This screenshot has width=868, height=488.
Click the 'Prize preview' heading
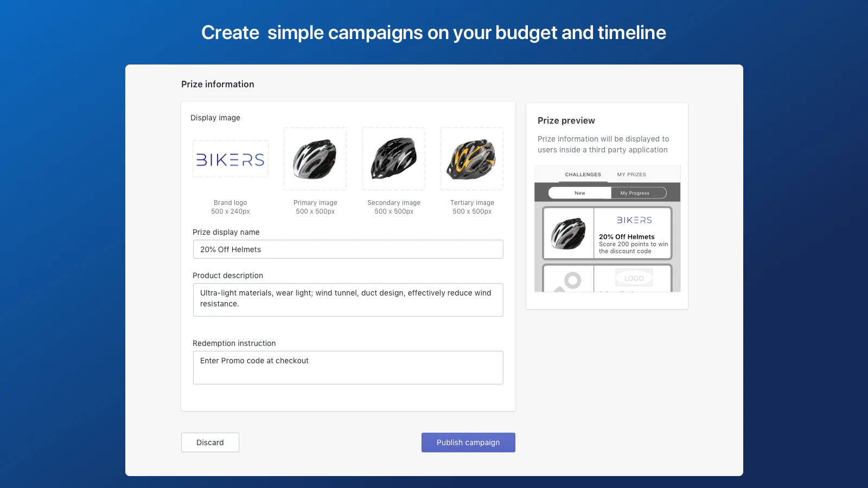point(566,120)
